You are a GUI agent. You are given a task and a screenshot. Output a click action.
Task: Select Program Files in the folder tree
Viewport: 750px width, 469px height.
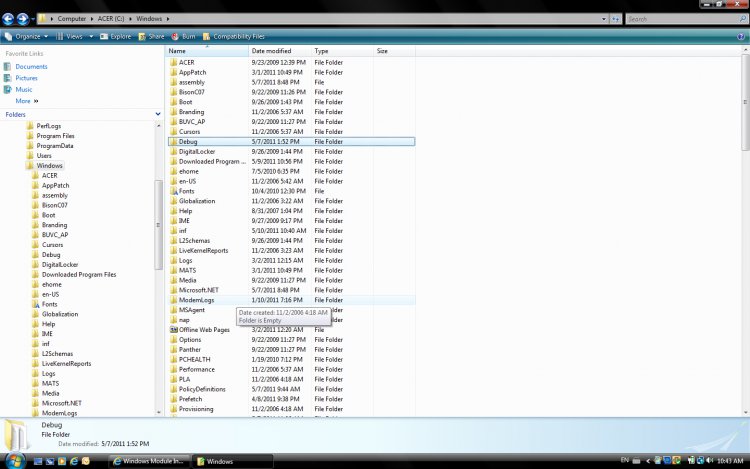pos(55,136)
